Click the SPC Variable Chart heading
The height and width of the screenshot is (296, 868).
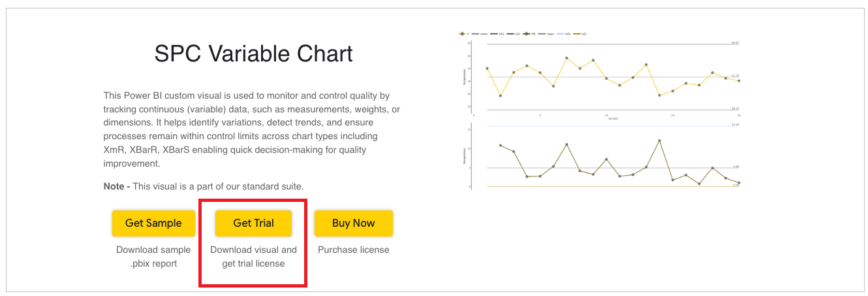point(253,54)
